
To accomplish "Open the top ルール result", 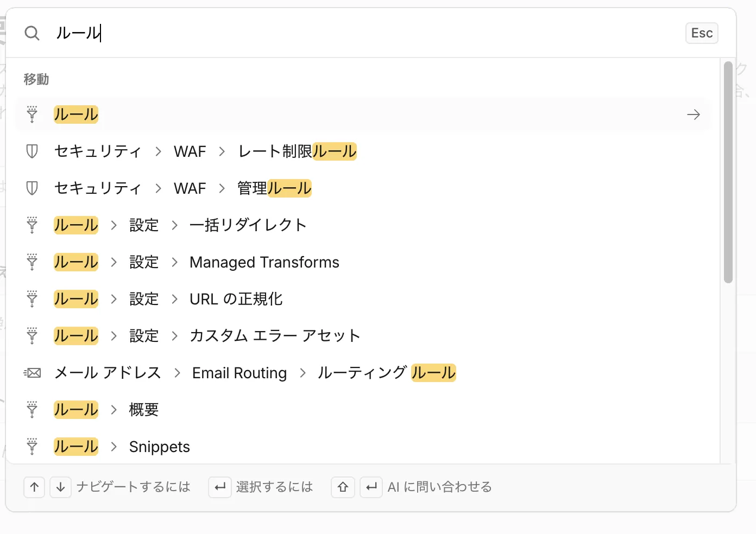I will [363, 115].
